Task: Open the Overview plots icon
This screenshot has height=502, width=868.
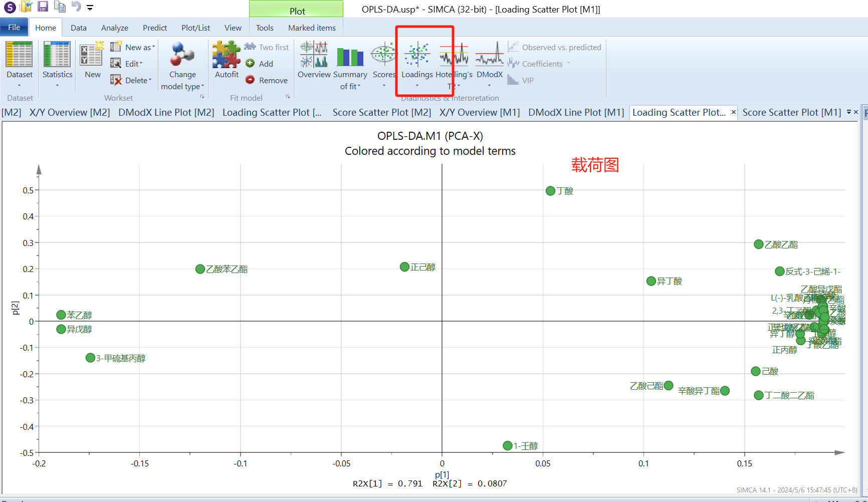Action: [314, 55]
